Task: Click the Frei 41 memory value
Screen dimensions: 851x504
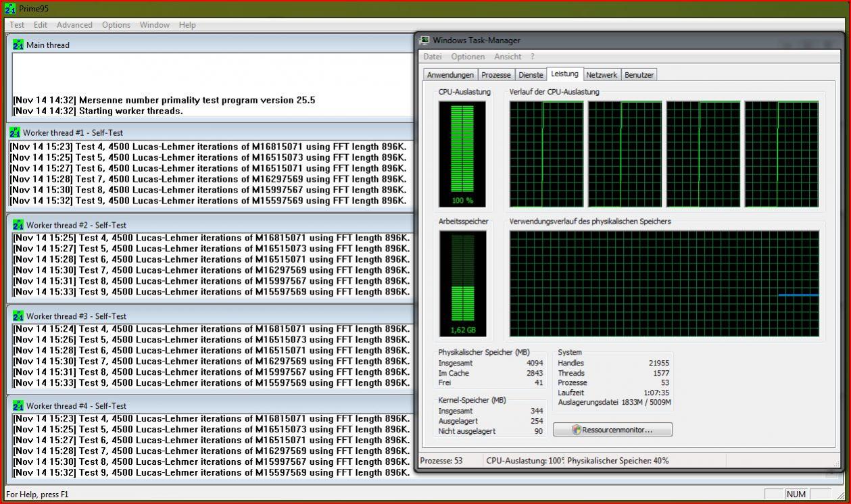Action: [539, 382]
